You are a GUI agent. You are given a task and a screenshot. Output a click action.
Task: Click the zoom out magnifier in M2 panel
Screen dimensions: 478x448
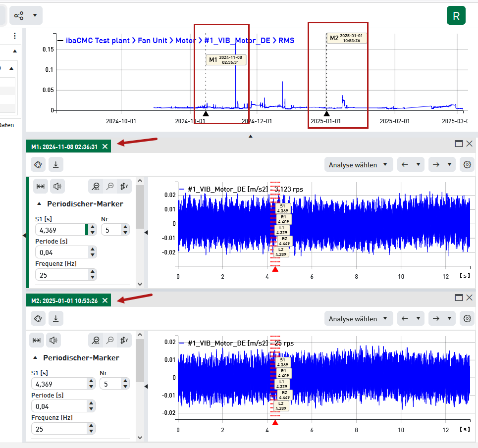coord(110,340)
